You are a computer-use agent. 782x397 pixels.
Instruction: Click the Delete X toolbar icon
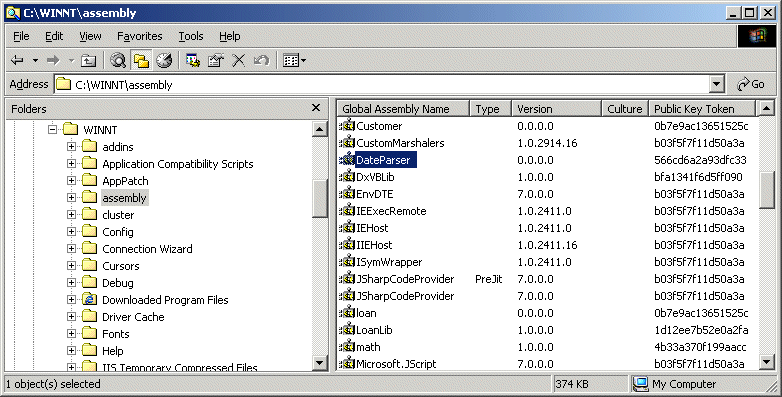pyautogui.click(x=238, y=60)
